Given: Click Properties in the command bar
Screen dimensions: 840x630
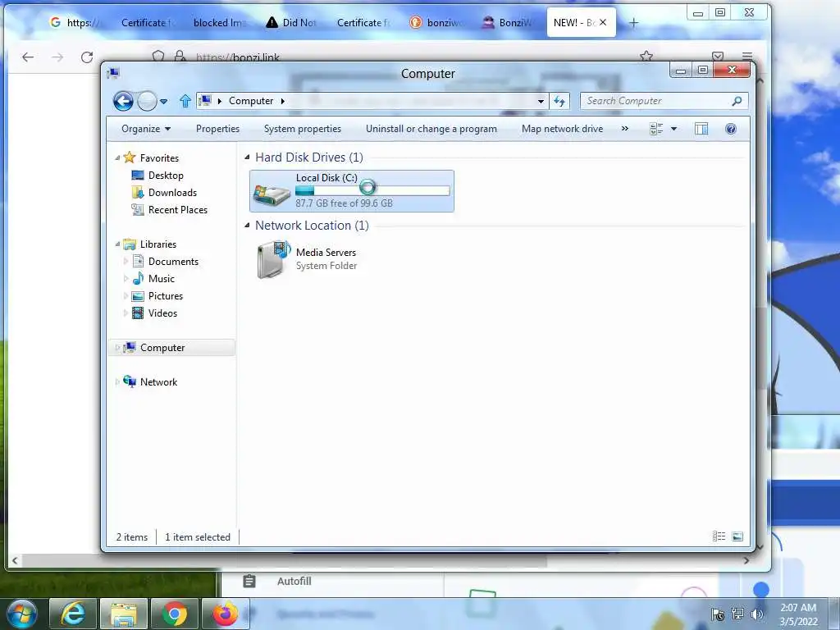Looking at the screenshot, I should point(217,129).
